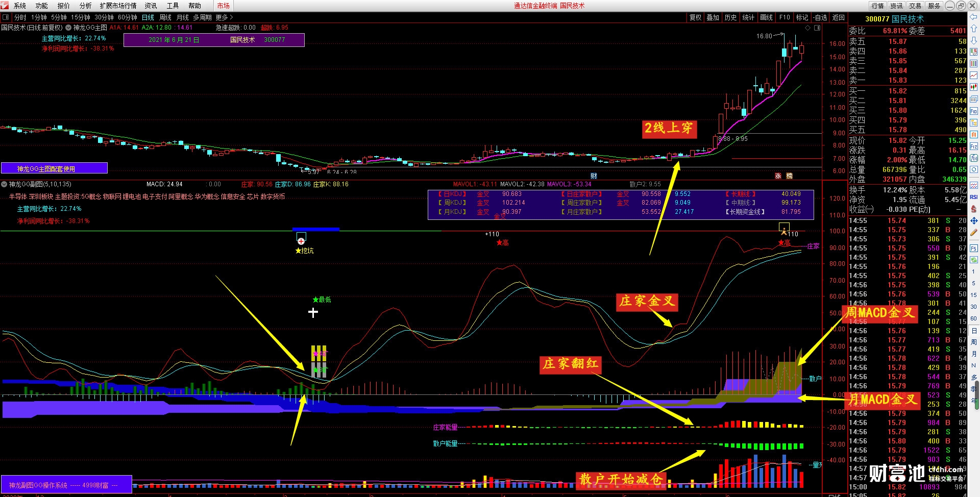Image resolution: width=980 pixels, height=497 pixels.
Task: Select quarterly 季 period in sidebar
Action: (x=974, y=389)
